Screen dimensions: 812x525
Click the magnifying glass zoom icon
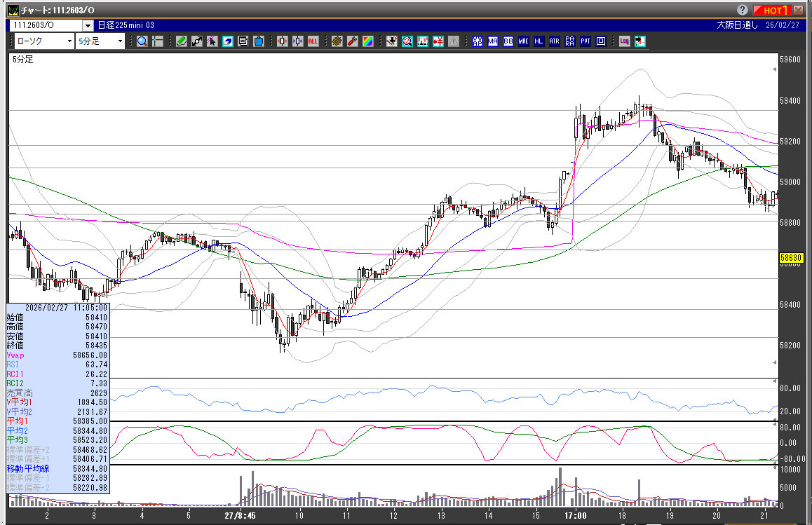click(x=142, y=41)
